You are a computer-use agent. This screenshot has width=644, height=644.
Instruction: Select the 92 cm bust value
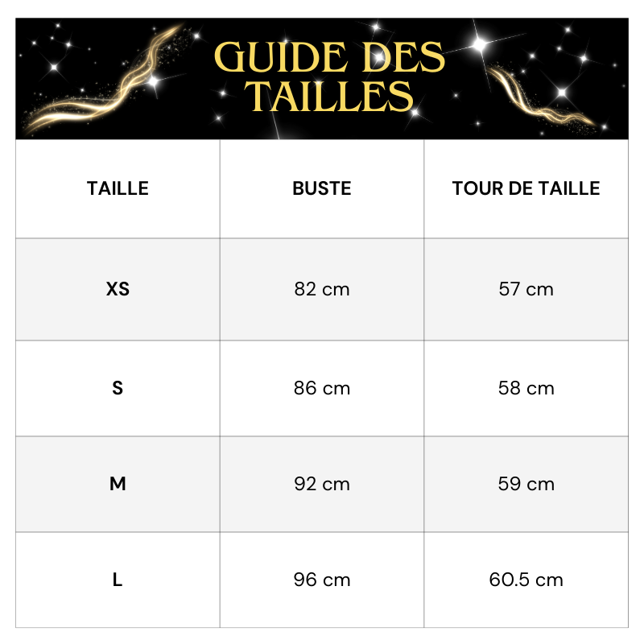pyautogui.click(x=321, y=484)
